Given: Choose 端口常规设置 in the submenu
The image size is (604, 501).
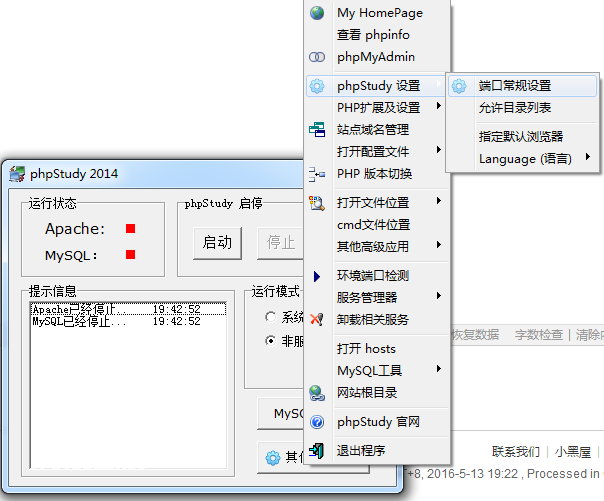Looking at the screenshot, I should [x=522, y=86].
